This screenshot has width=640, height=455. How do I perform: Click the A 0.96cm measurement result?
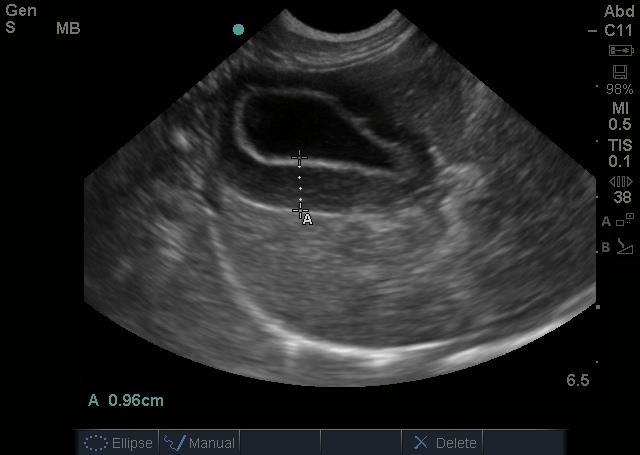126,400
